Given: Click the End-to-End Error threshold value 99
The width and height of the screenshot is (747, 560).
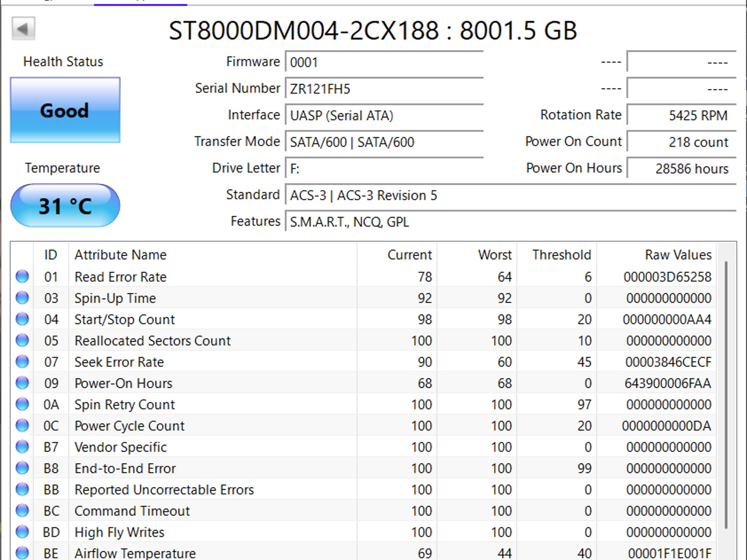Looking at the screenshot, I should pos(584,468).
